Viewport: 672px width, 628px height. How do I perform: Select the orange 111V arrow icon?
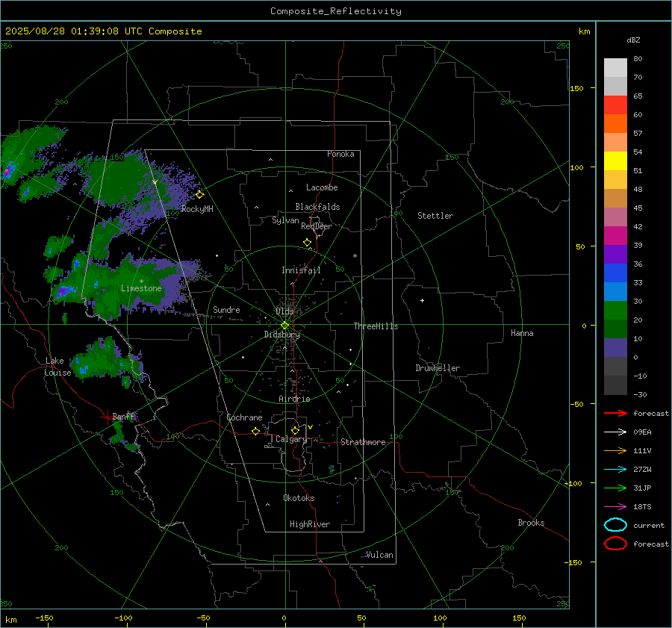tap(615, 450)
